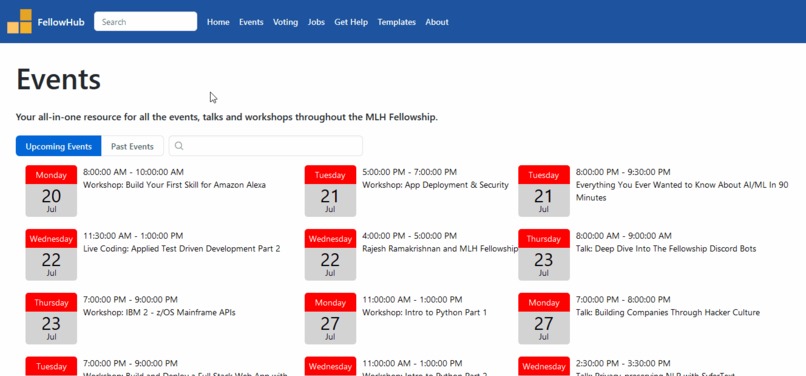
Task: Focus the events filter search box
Action: (x=266, y=146)
